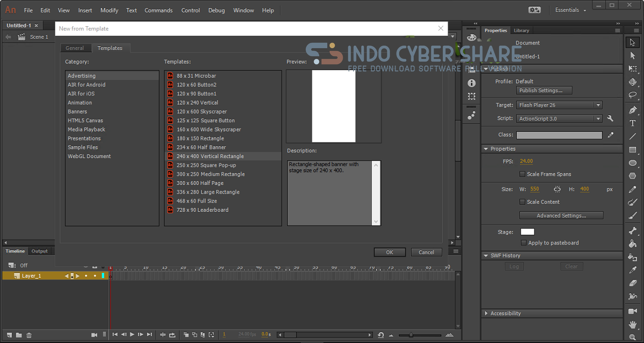Click Layer_1 cyan outline color swatch
The width and height of the screenshot is (644, 343).
click(103, 276)
